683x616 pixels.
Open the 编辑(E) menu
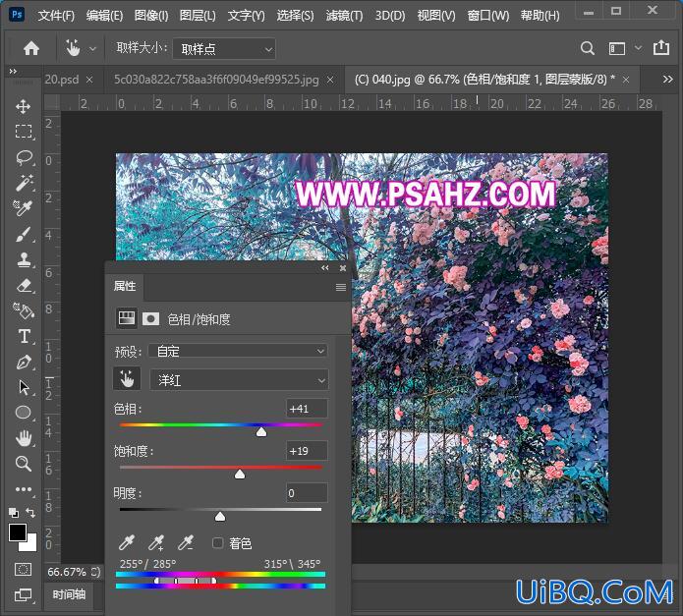pos(104,16)
